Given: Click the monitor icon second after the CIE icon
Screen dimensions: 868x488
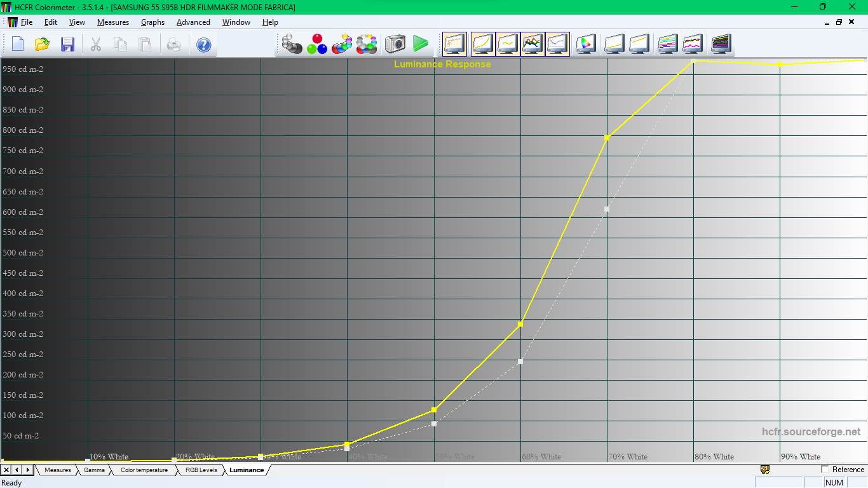Looking at the screenshot, I should click(x=639, y=44).
